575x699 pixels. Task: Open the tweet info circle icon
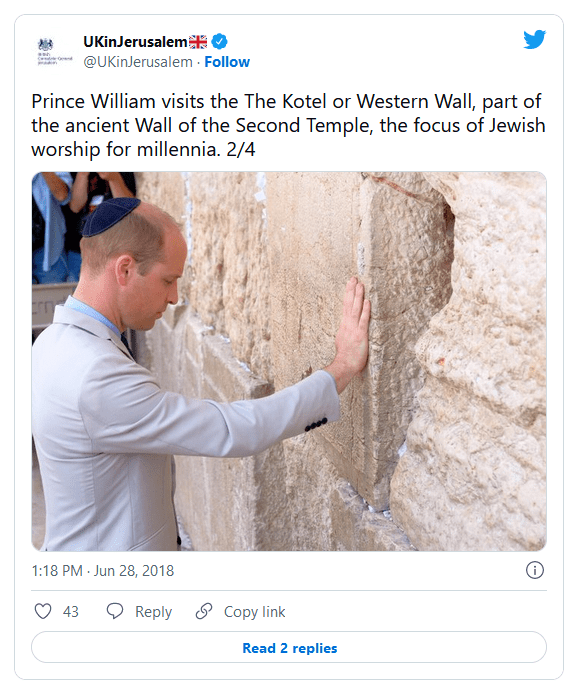tap(534, 570)
